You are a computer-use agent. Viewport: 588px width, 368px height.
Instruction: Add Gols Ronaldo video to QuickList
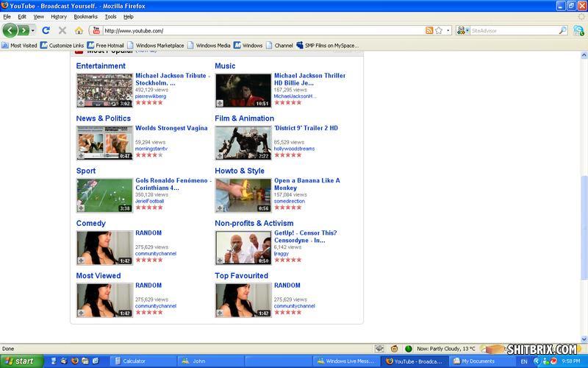[x=81, y=208]
